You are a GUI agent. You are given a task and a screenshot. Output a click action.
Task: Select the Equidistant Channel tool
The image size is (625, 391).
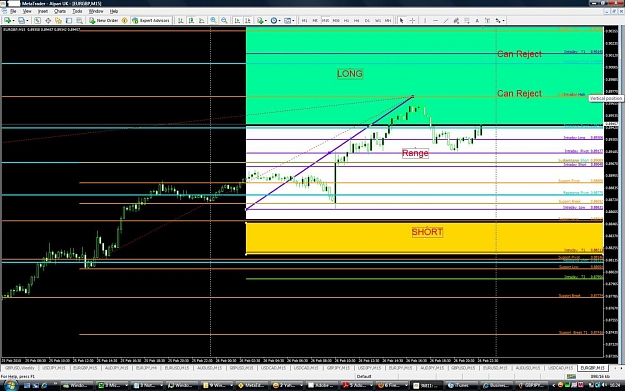click(x=456, y=20)
